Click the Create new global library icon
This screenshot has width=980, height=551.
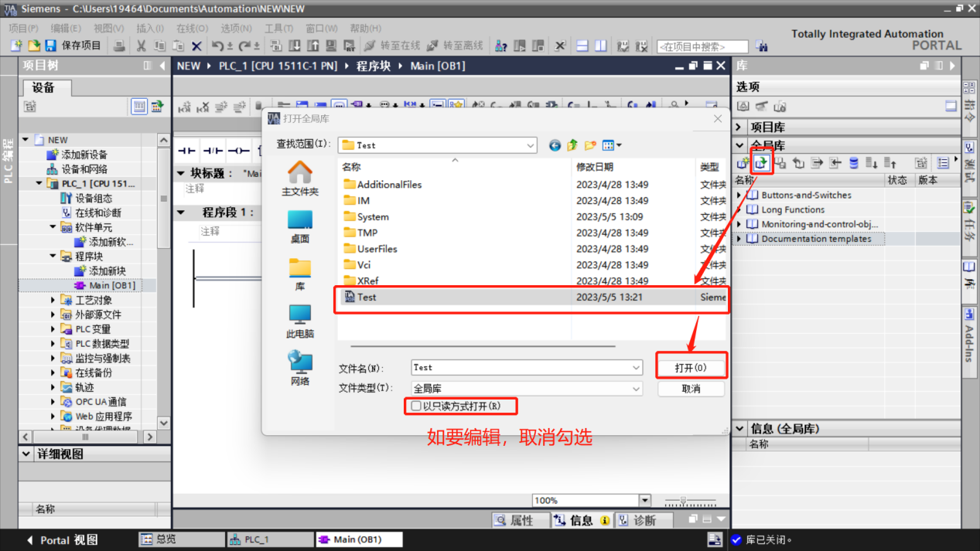[743, 163]
